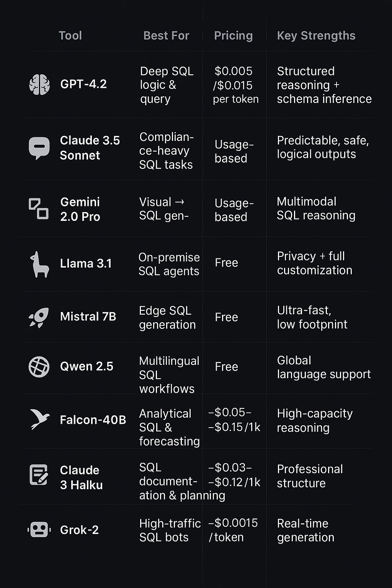Click the notepad pencil icon for Claude 3 Haiku

(39, 475)
